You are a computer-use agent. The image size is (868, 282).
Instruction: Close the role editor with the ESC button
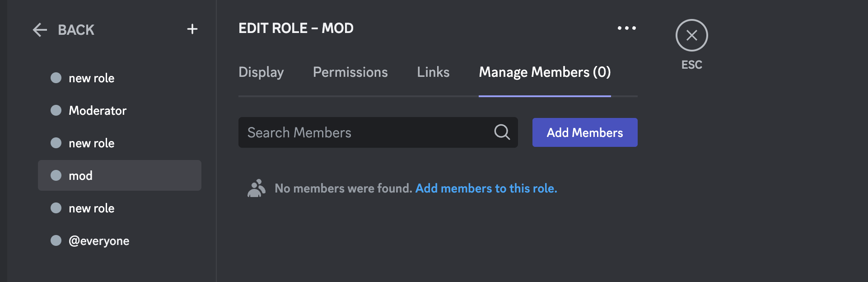pyautogui.click(x=691, y=35)
